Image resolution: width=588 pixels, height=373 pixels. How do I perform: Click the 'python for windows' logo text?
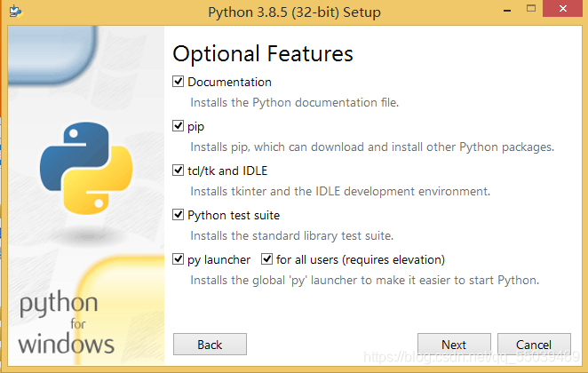(66, 324)
